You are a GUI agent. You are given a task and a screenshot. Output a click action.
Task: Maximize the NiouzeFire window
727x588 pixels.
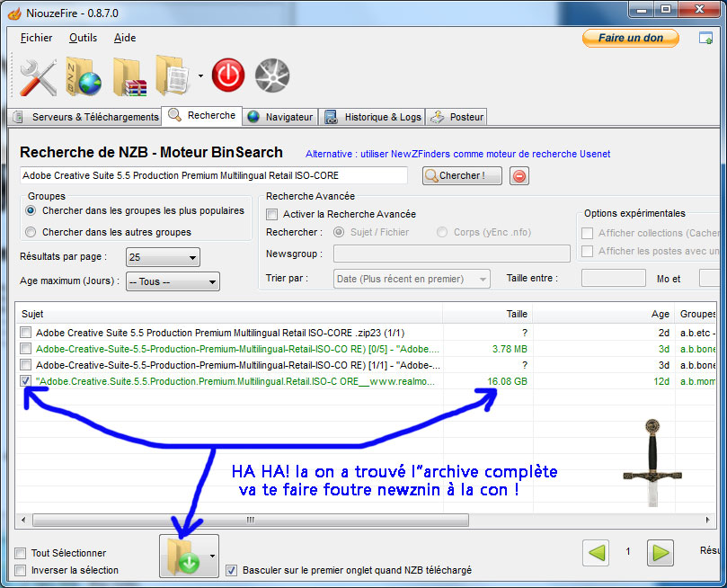point(666,10)
